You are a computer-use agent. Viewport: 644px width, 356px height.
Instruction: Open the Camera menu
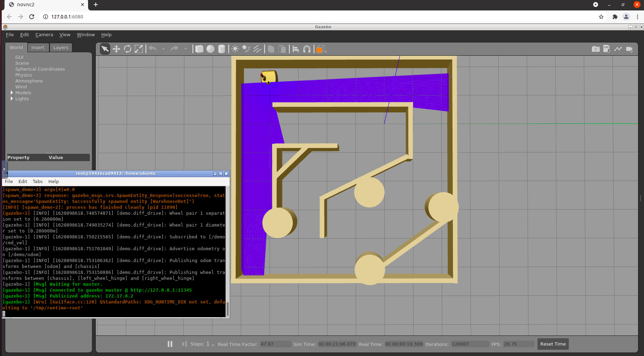(x=44, y=34)
